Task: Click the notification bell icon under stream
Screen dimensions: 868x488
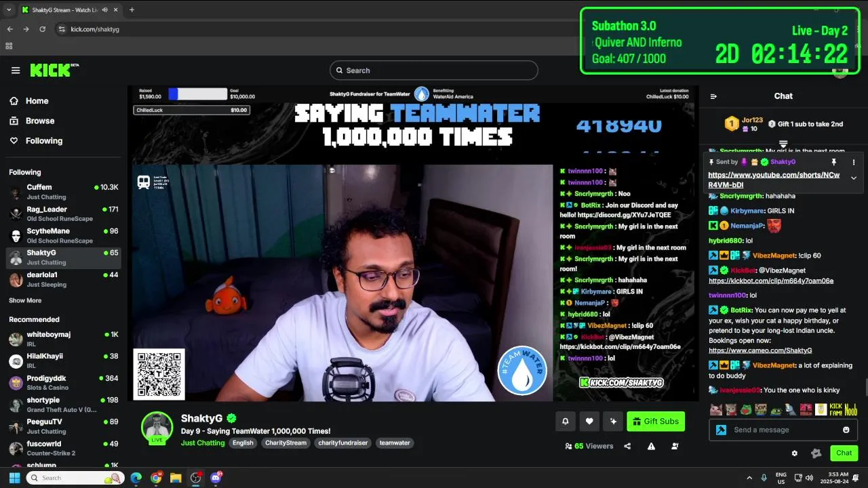Action: 566,422
